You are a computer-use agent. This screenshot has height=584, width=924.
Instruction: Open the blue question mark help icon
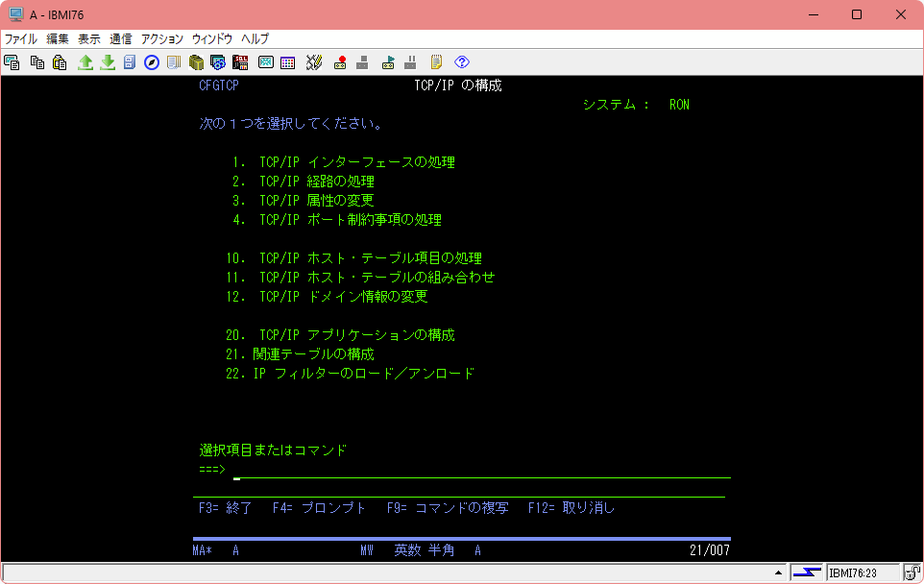click(462, 61)
